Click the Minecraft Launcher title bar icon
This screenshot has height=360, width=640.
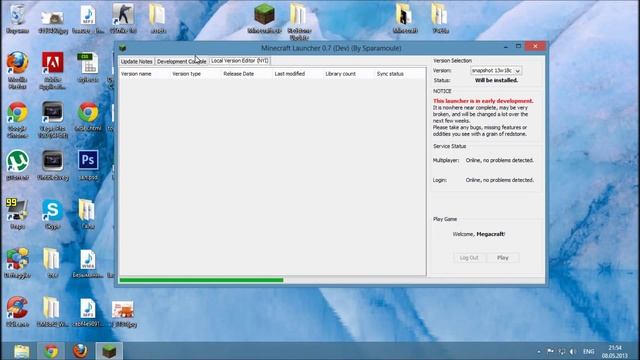click(122, 48)
